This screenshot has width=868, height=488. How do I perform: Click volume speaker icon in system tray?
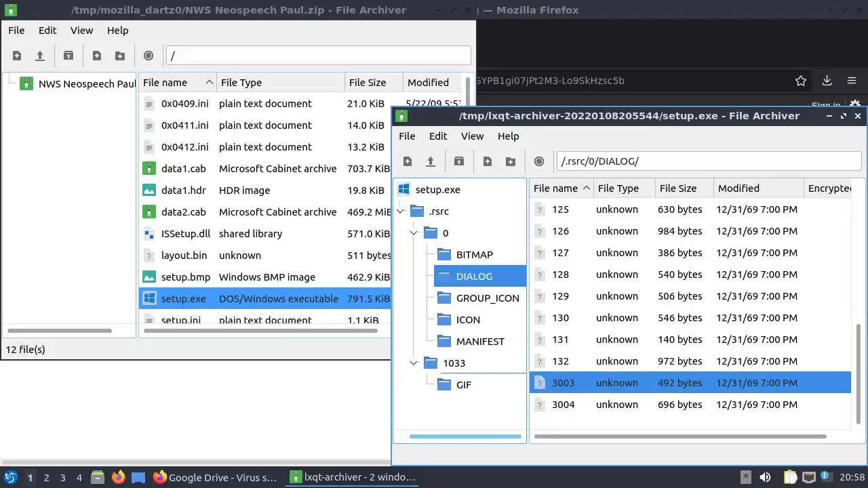click(x=765, y=477)
